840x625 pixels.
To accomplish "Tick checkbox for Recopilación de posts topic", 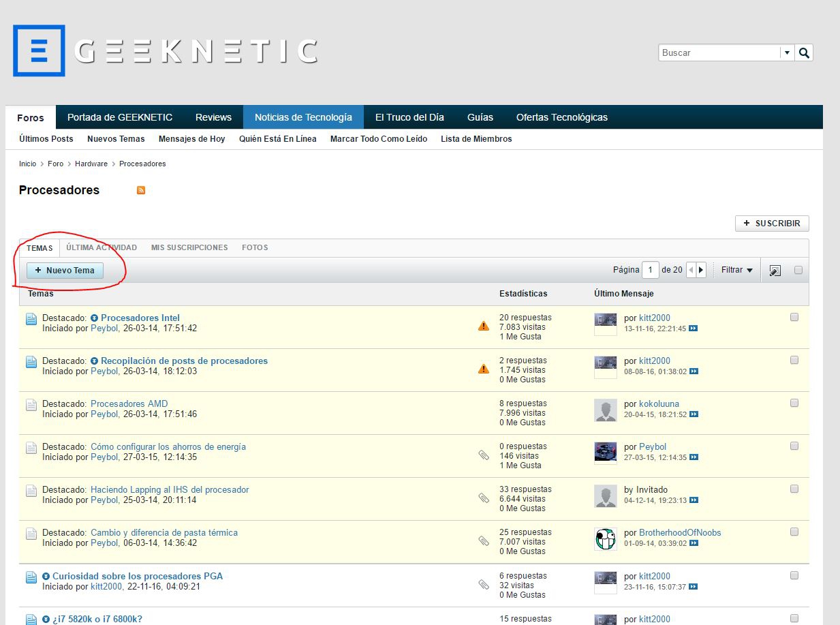I will [x=794, y=360].
